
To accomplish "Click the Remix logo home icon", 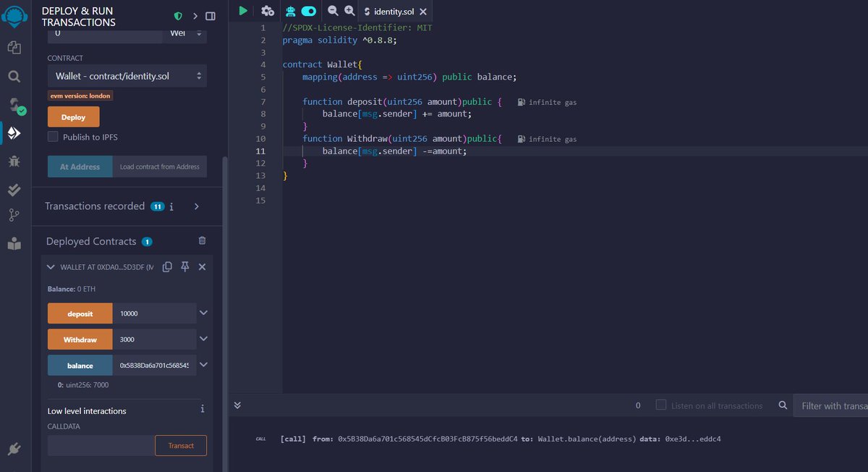I will coord(15,15).
